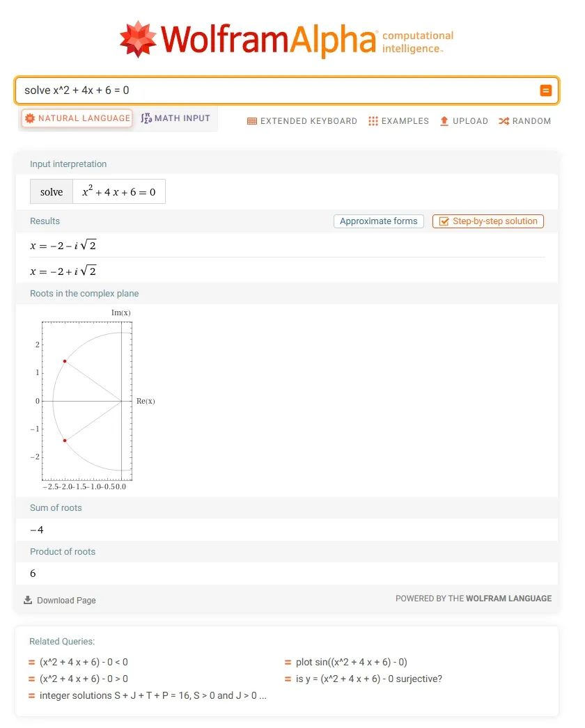Enable the Step-by-step solution checkbox
This screenshot has height=728, width=585.
coord(444,221)
